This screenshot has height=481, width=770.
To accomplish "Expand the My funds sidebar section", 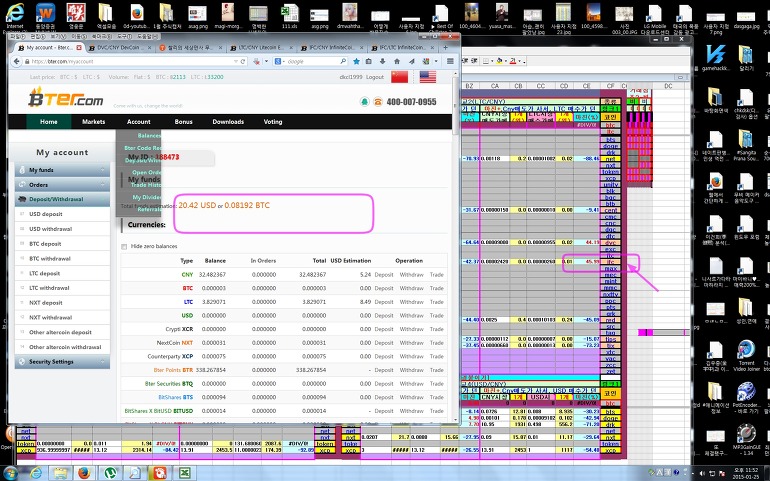I will (62, 170).
